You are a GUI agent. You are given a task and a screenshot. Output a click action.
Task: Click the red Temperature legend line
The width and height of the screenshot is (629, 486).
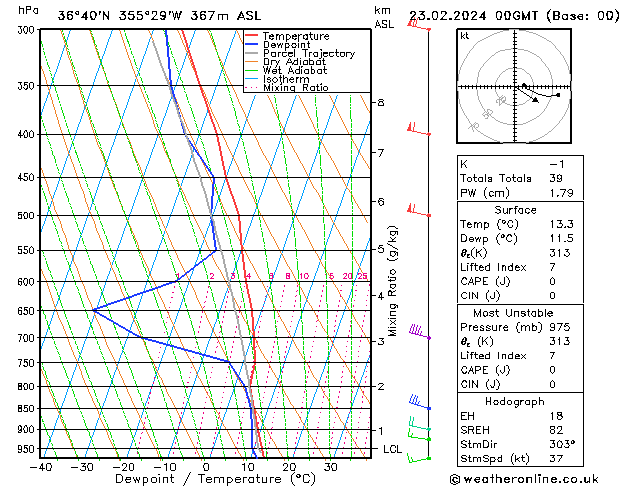point(251,36)
